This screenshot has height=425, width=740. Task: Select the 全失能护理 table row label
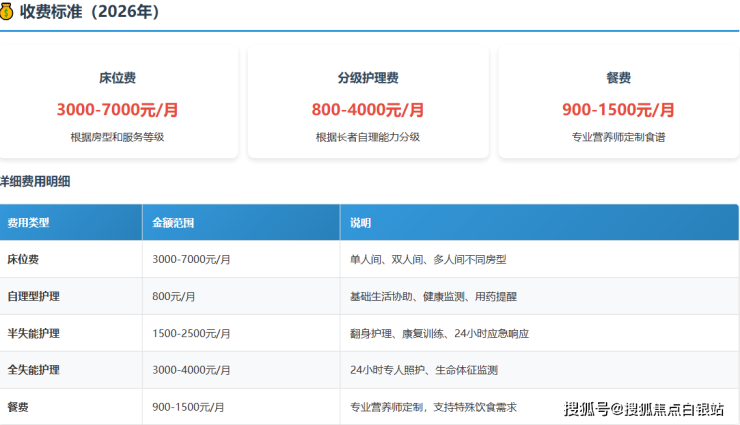click(x=34, y=370)
